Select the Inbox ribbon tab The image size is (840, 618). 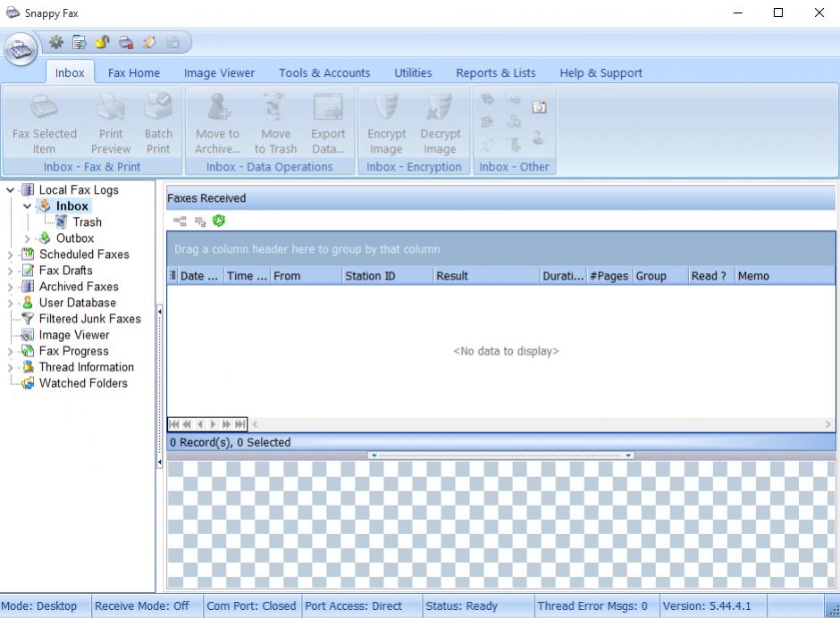coord(70,73)
